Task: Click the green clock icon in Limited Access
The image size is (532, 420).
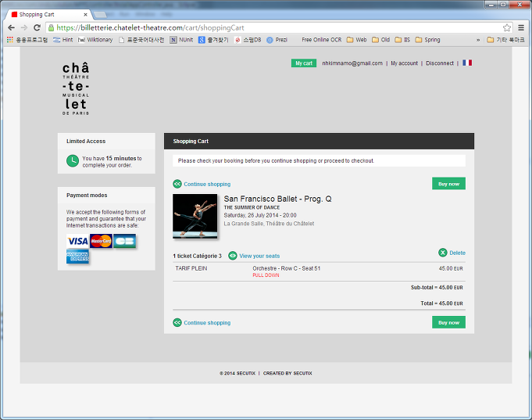Action: (73, 161)
